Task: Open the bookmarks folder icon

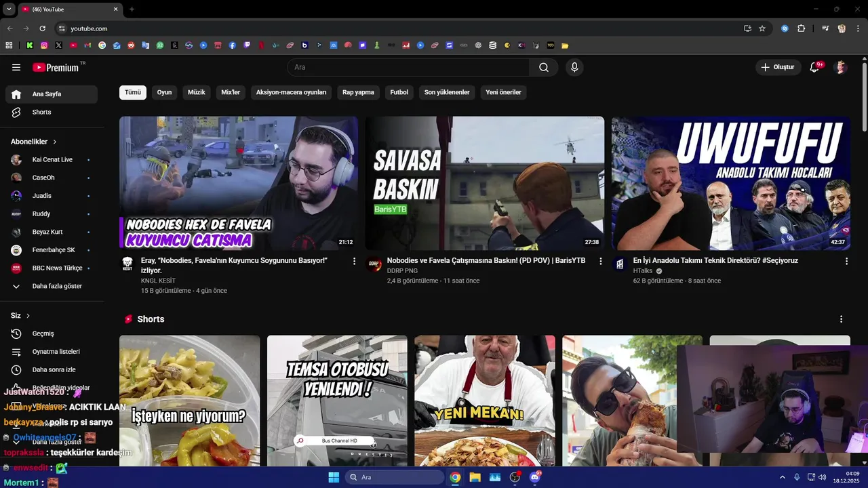Action: click(565, 45)
